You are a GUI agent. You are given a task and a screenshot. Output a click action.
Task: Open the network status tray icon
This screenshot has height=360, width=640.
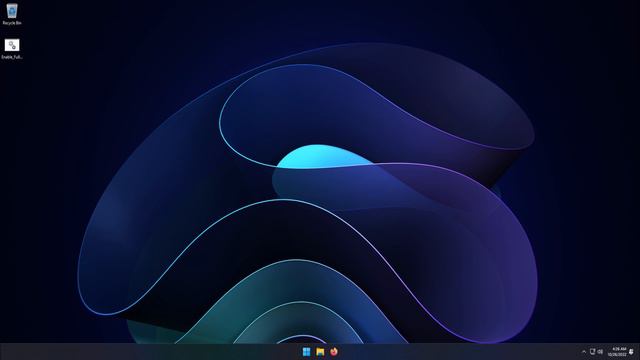pyautogui.click(x=592, y=351)
